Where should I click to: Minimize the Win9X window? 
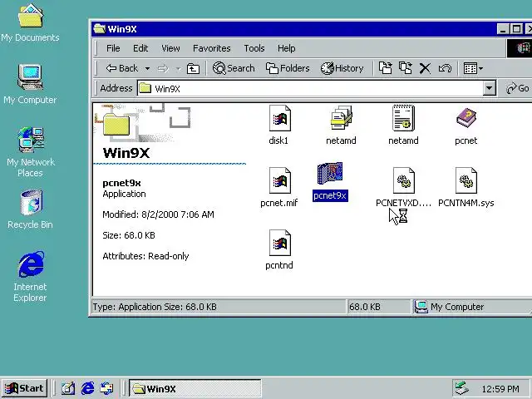(x=503, y=29)
